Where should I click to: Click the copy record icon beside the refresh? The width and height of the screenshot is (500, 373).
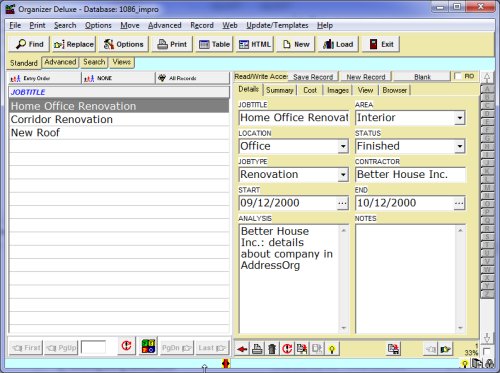(x=302, y=349)
